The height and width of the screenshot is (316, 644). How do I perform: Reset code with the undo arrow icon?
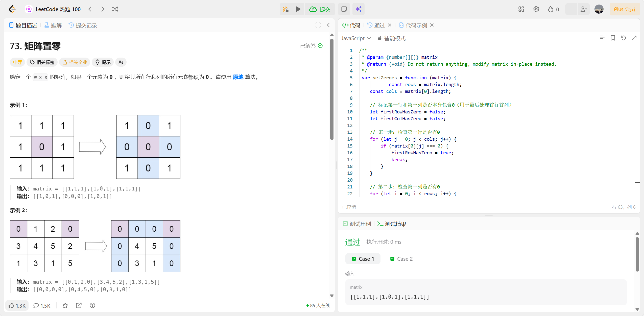pyautogui.click(x=623, y=38)
